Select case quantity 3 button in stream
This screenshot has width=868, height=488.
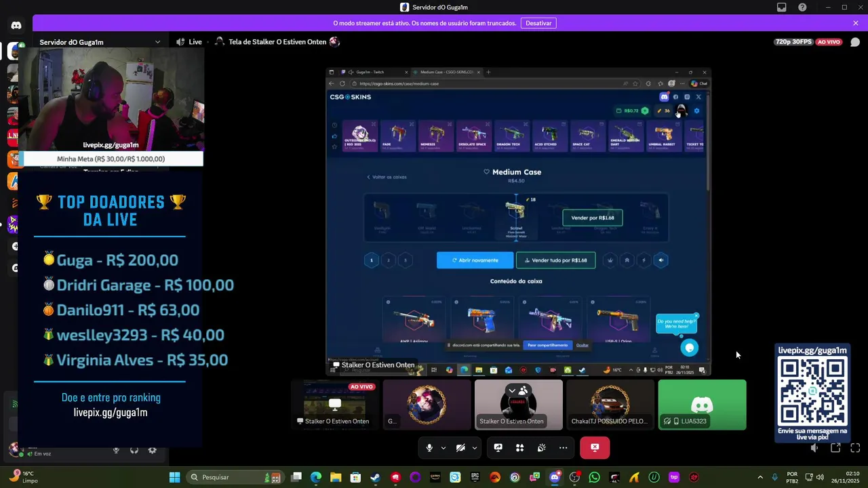406,260
